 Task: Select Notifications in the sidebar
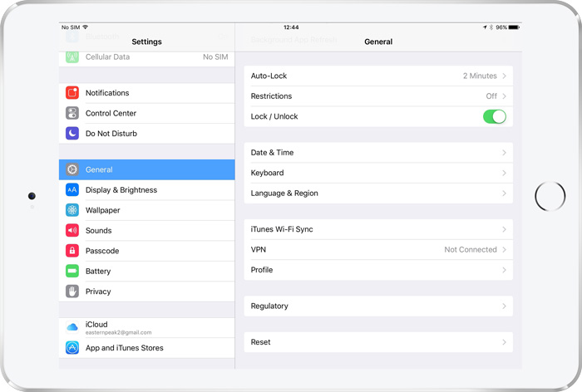[146, 93]
